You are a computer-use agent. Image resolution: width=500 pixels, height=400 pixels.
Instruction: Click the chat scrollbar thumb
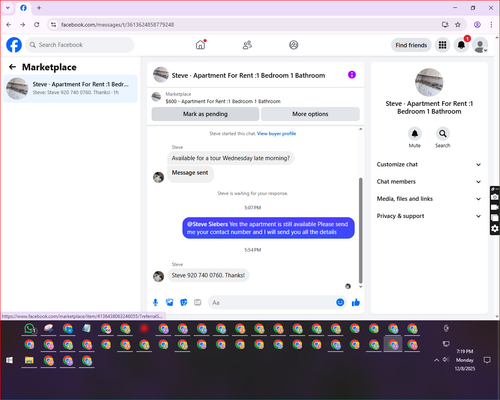click(360, 230)
